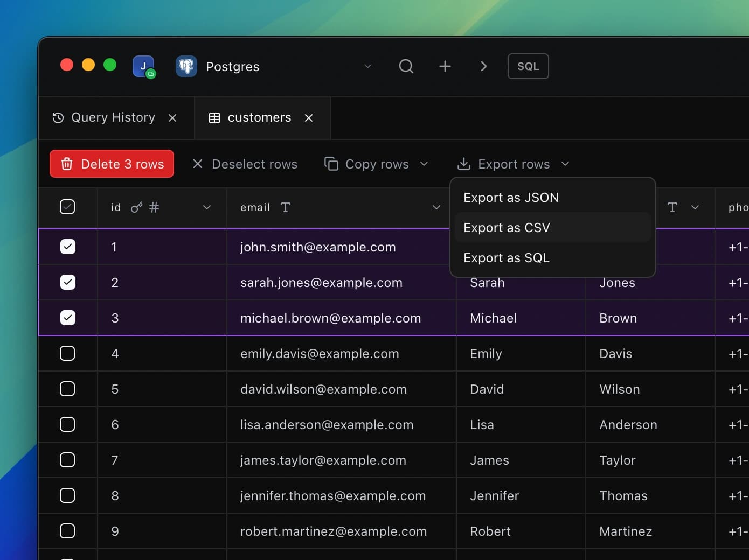Check row 7 checkbox
Screen dimensions: 749x560
(x=67, y=460)
